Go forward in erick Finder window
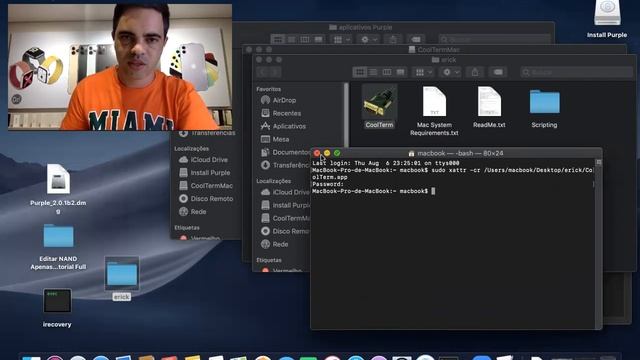The image size is (640, 360). pos(276,72)
